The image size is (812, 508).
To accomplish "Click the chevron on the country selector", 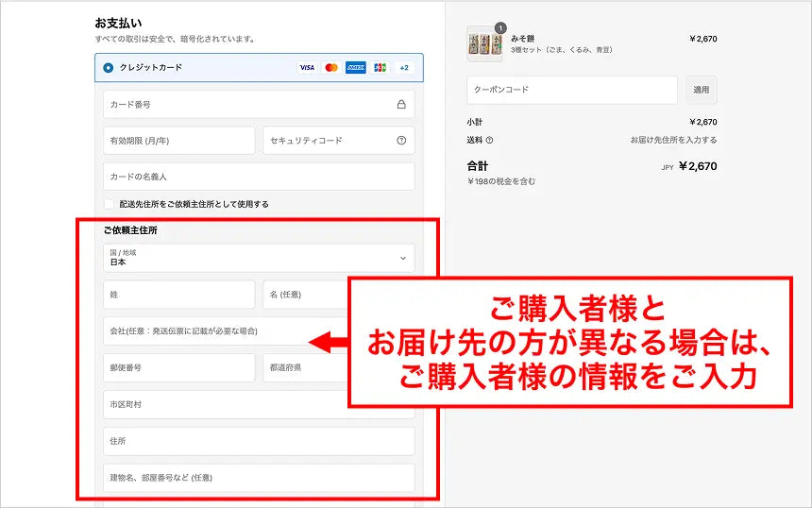I will click(403, 258).
